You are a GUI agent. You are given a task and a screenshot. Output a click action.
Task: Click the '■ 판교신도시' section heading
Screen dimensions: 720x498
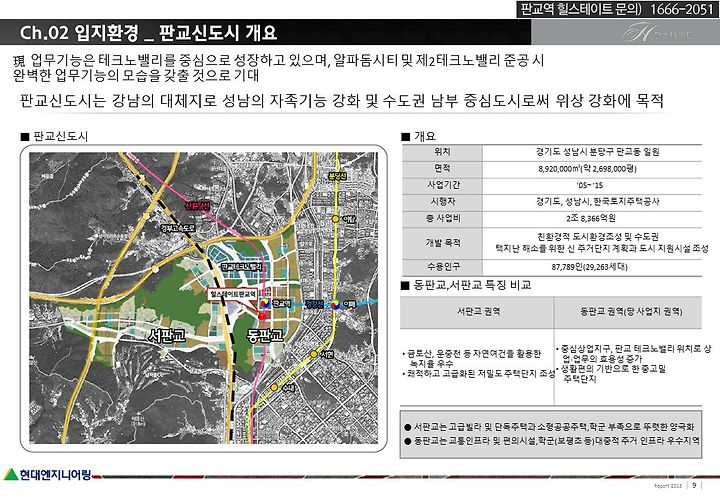pos(54,136)
